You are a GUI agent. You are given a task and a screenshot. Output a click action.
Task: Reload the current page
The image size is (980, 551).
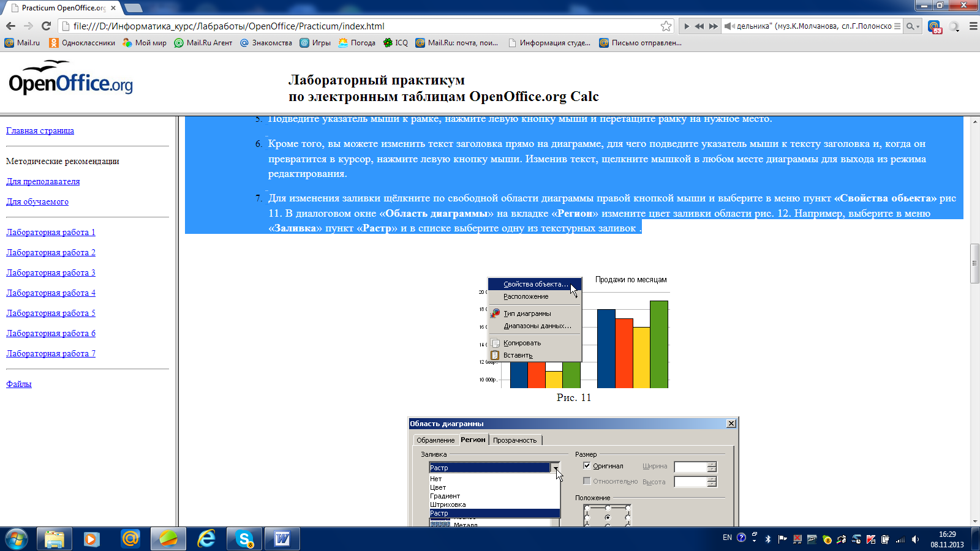[46, 26]
